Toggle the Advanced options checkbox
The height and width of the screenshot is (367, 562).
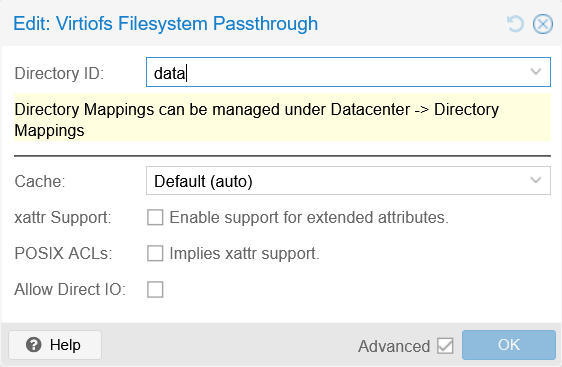point(445,346)
